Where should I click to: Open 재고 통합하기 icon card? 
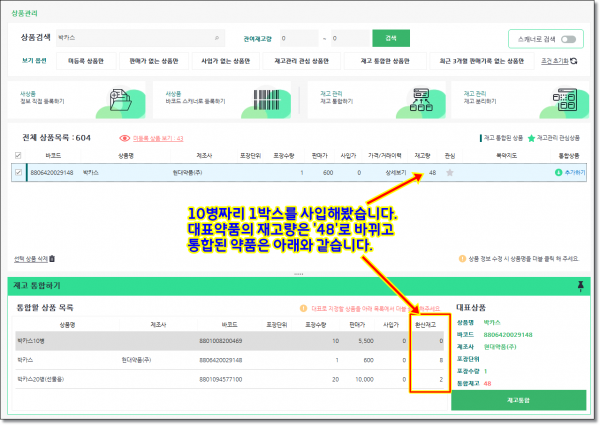click(421, 101)
